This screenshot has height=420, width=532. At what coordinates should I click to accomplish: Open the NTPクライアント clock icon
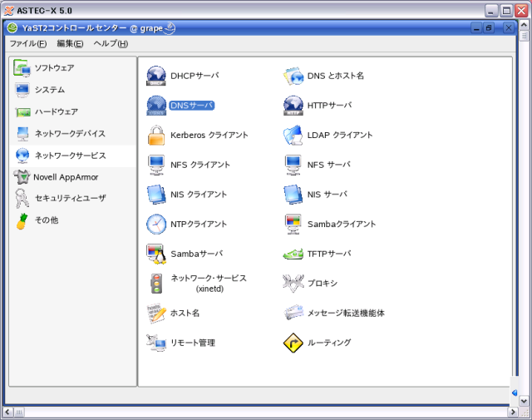(x=156, y=224)
